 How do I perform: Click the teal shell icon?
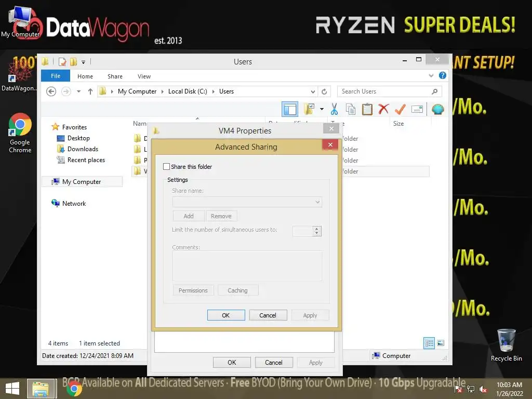(x=437, y=109)
